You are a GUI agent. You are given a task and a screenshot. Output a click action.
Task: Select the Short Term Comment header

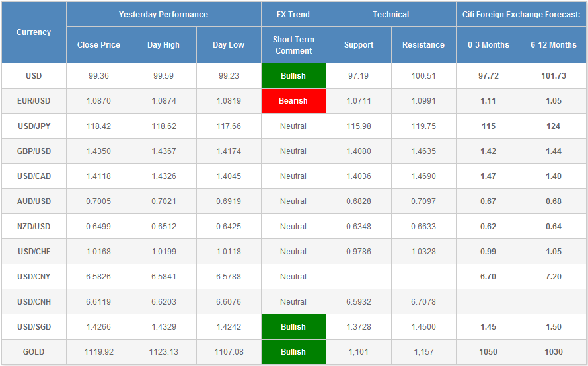coord(293,45)
